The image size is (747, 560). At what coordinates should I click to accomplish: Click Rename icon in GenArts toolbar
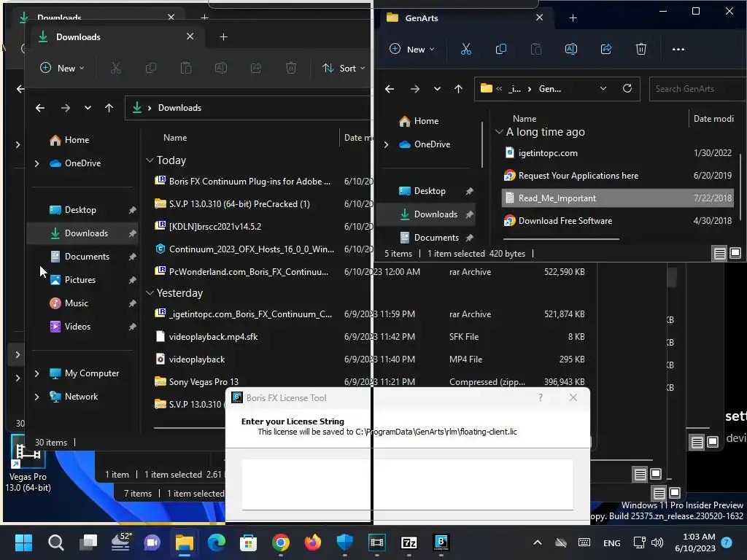click(x=570, y=49)
